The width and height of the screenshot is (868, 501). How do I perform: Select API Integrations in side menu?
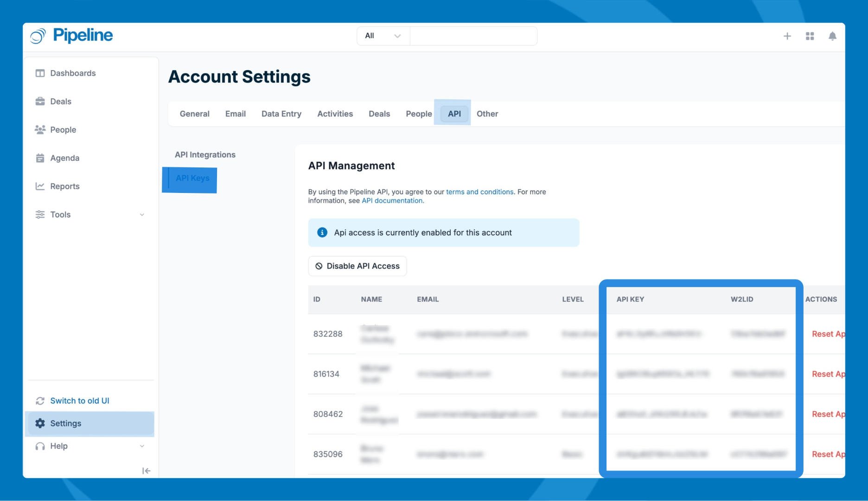pos(205,155)
